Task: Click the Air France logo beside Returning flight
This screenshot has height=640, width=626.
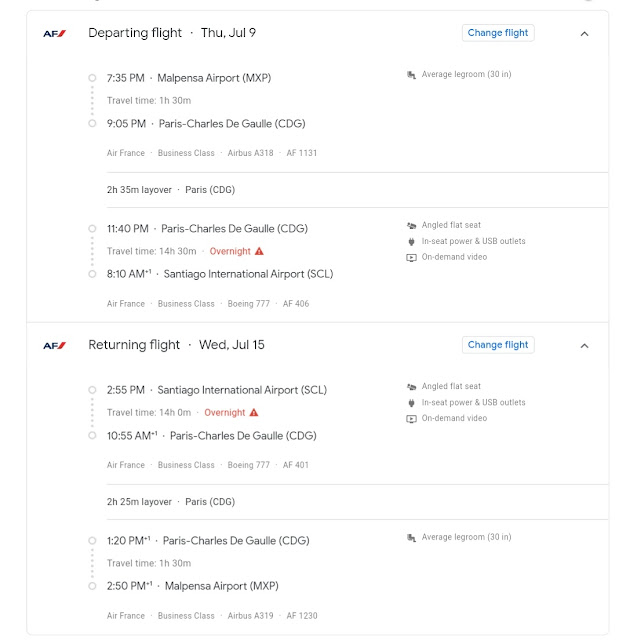Action: 55,346
